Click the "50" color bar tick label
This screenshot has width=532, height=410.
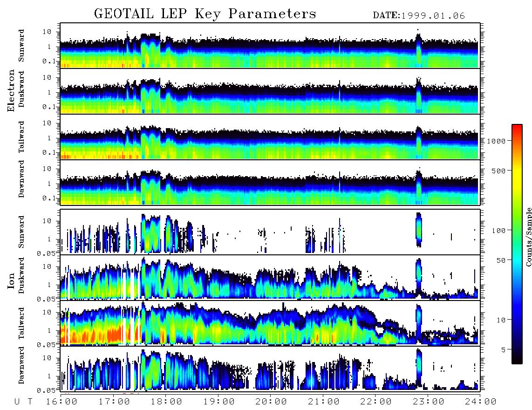(501, 260)
